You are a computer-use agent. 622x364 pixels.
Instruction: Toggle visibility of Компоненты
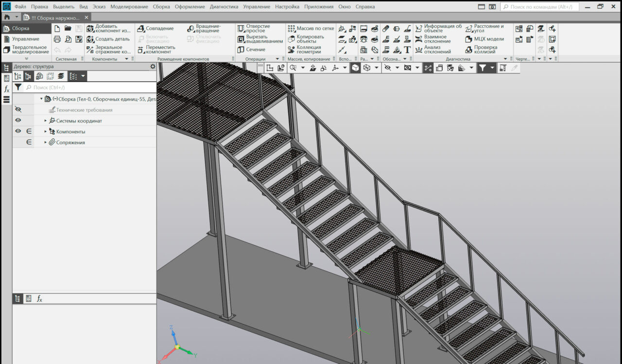(18, 131)
